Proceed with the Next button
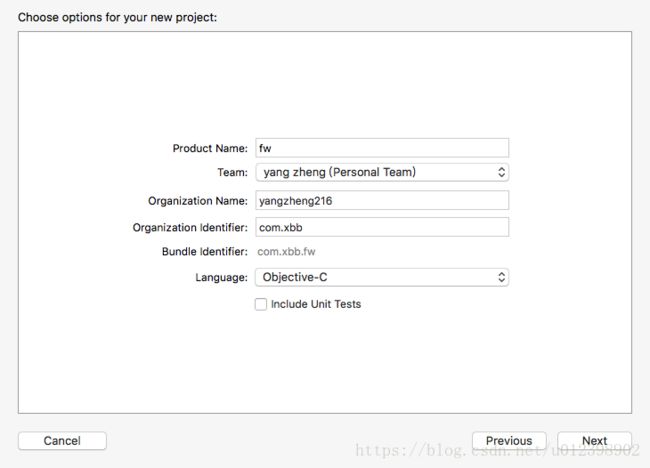The width and height of the screenshot is (650, 468). tap(594, 441)
